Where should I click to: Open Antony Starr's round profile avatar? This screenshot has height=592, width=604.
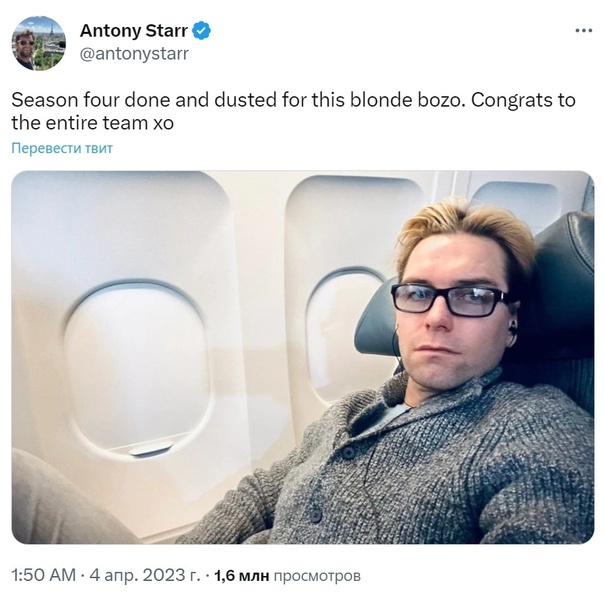39,43
